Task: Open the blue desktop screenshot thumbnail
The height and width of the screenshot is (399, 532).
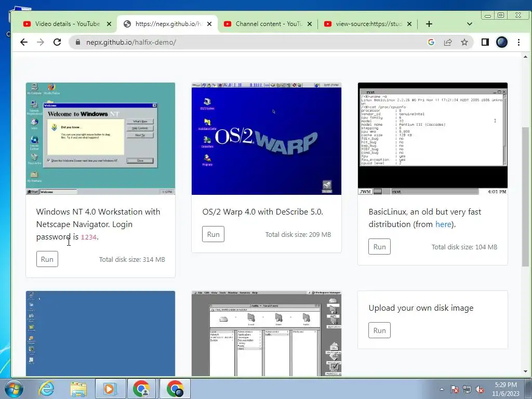Action: point(100,334)
